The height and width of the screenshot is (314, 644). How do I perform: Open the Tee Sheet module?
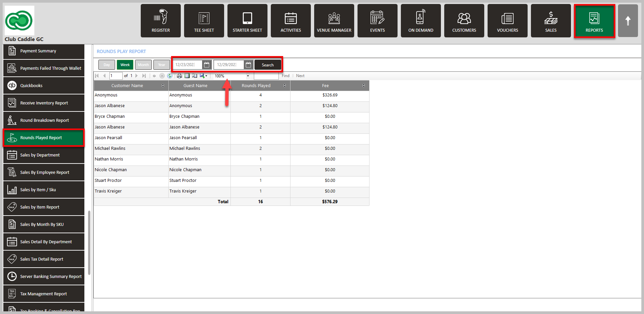[204, 21]
